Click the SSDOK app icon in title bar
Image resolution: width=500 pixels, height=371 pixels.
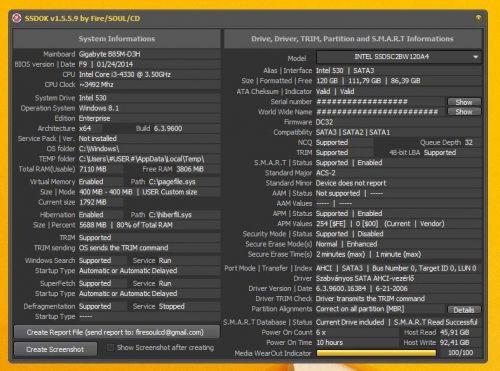17,18
